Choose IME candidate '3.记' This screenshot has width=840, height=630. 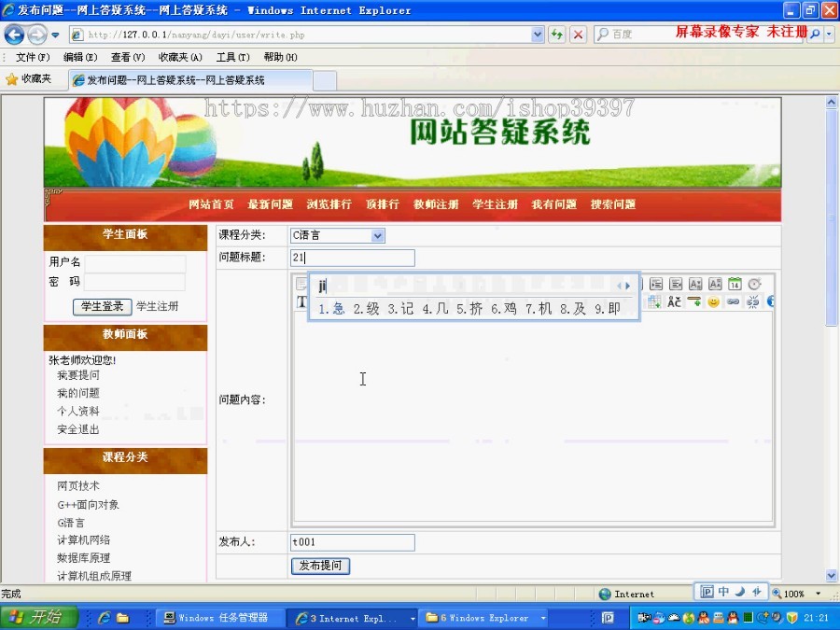pos(400,309)
